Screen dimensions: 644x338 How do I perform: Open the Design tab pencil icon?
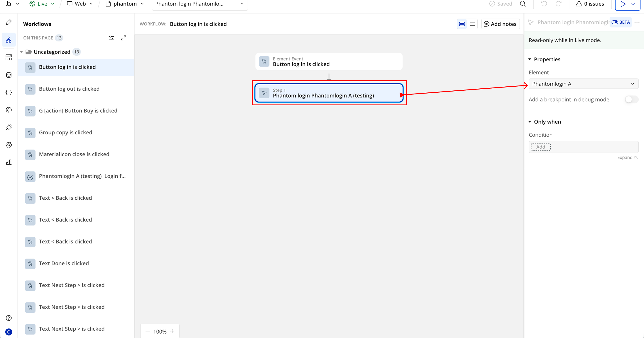9,22
